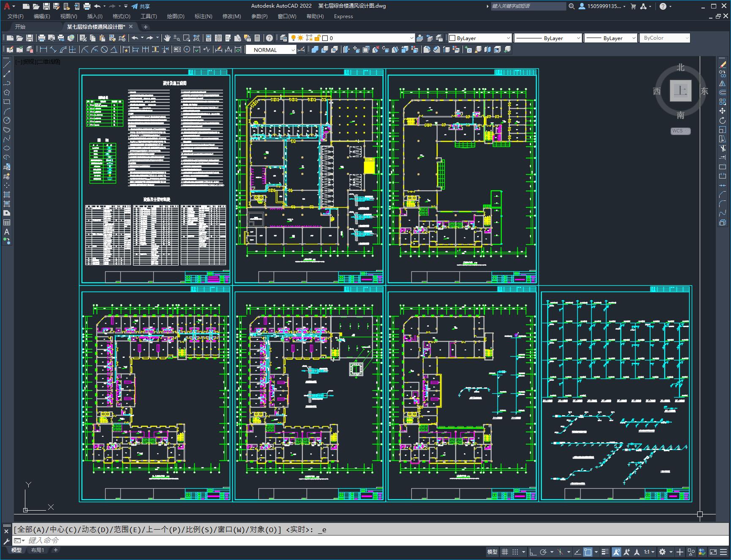Switch to the 布局1 layout tab
This screenshot has width=731, height=560.
coord(38,550)
